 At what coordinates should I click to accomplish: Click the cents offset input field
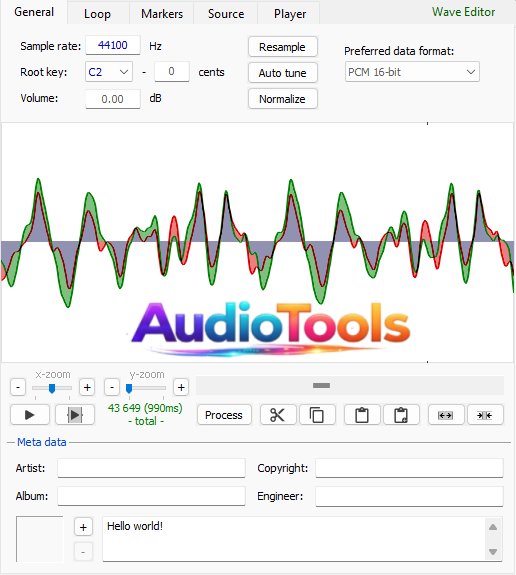(172, 72)
